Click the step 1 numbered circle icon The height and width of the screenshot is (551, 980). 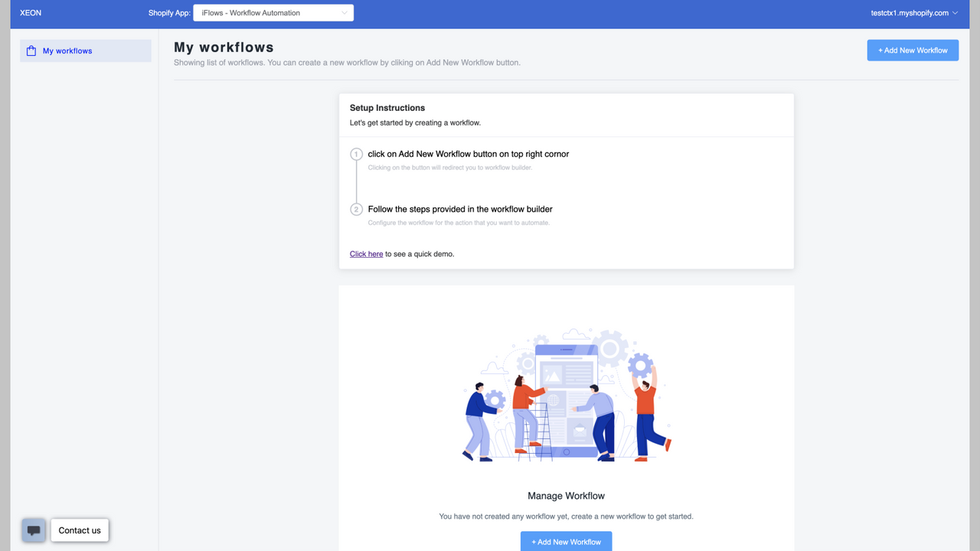[x=356, y=154]
